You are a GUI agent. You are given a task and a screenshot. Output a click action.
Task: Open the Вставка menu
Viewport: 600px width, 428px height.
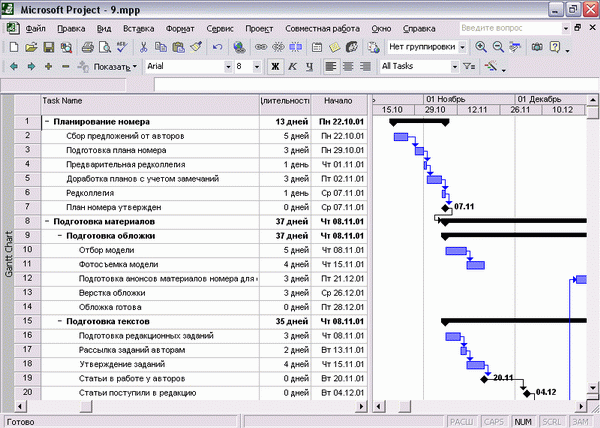(139, 29)
